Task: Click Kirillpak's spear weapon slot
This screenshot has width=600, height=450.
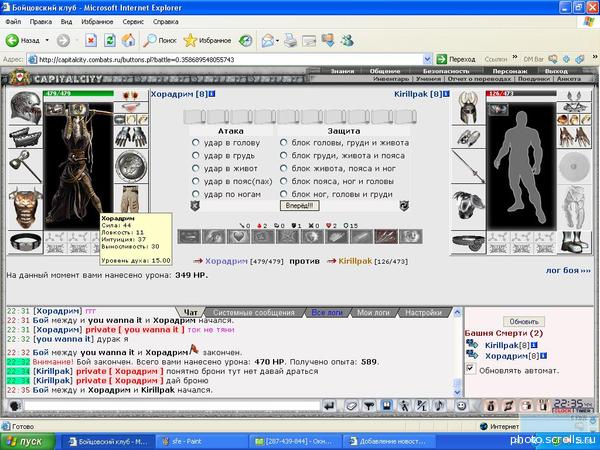Action: coord(468,166)
